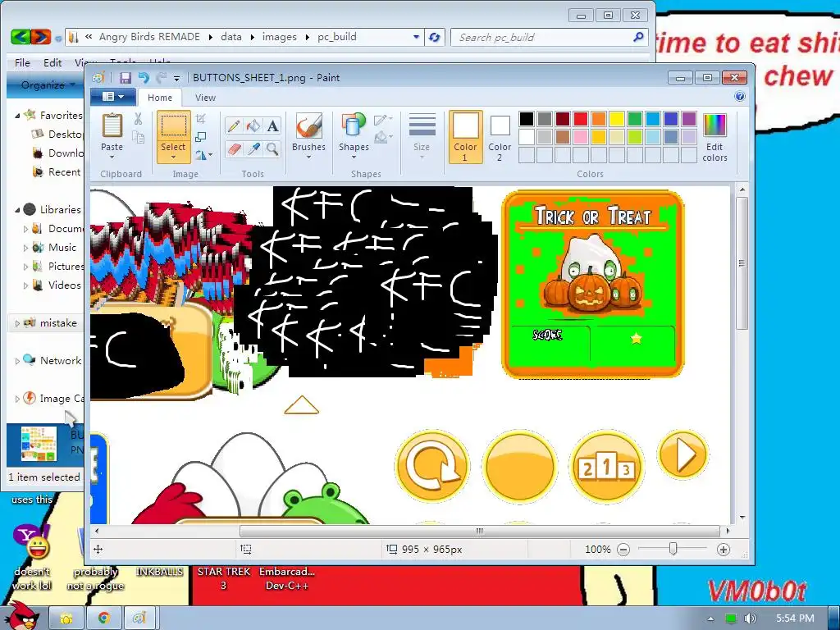The width and height of the screenshot is (840, 630).
Task: Collapse the Libraries tree node
Action: pos(17,210)
